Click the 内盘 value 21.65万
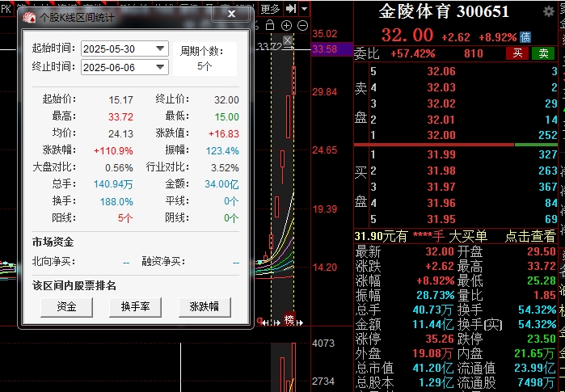 coord(534,353)
